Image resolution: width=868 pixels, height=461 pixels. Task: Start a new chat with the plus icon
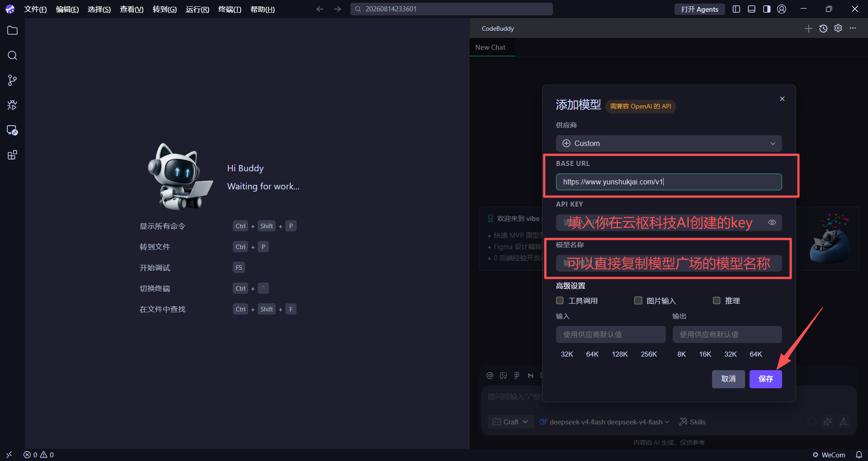[809, 28]
